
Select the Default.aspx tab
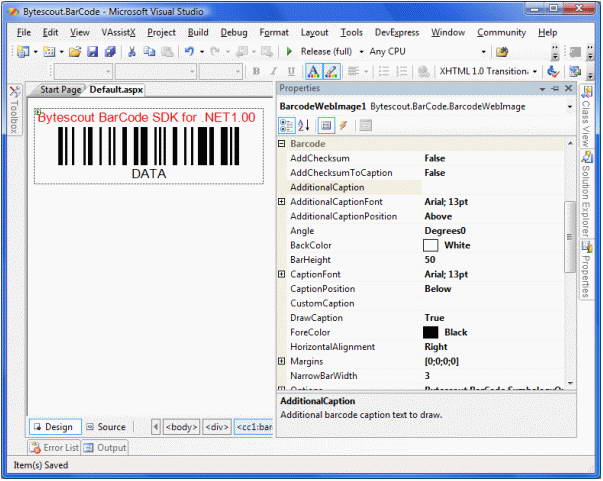click(116, 90)
